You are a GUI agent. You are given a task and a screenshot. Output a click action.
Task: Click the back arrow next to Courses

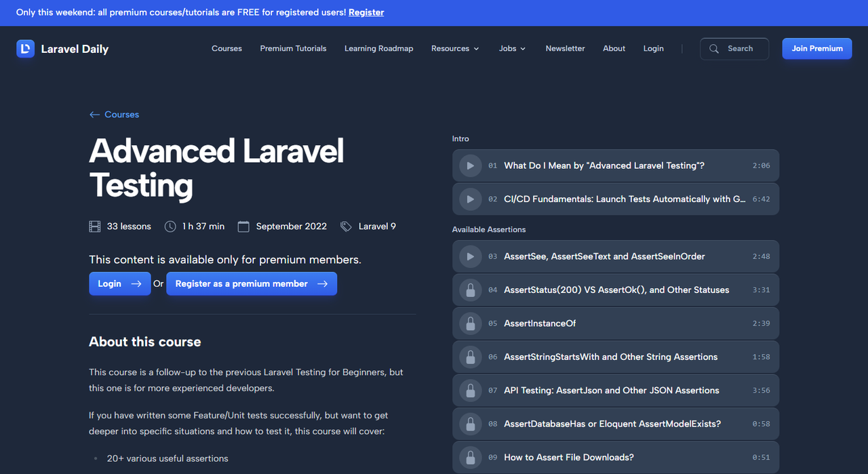pyautogui.click(x=94, y=115)
